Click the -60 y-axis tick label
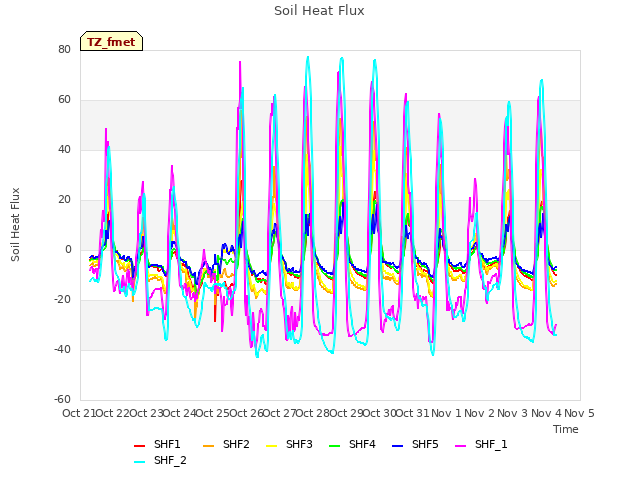Image resolution: width=640 pixels, height=480 pixels. pos(62,399)
